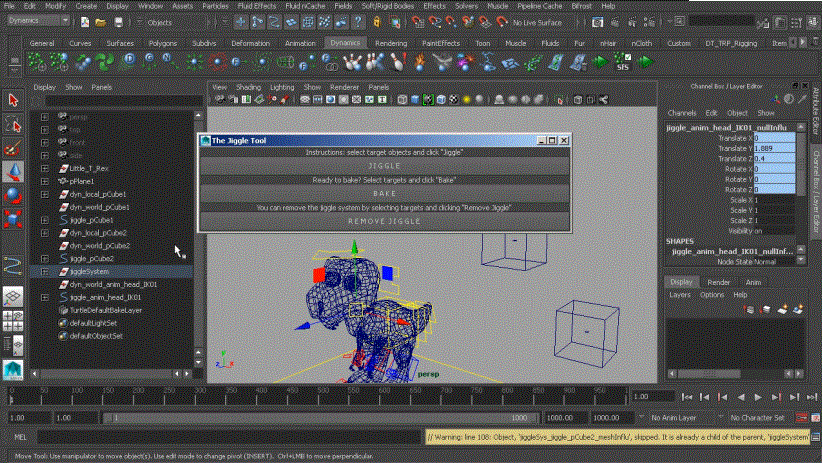Viewport: 822px width, 463px height.
Task: Expand jiggle_pCube2 node
Action: pyautogui.click(x=45, y=259)
